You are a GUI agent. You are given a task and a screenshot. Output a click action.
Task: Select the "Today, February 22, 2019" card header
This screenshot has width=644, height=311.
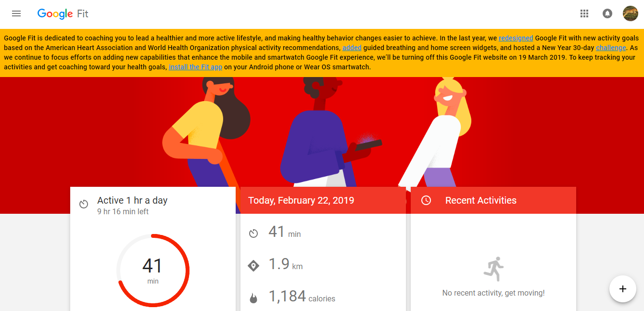pyautogui.click(x=301, y=200)
